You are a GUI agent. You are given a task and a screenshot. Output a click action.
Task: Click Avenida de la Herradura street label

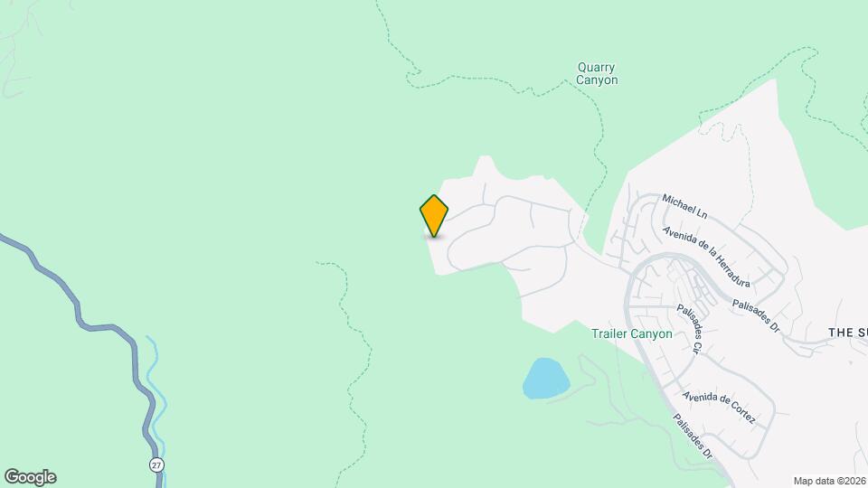pos(706,257)
